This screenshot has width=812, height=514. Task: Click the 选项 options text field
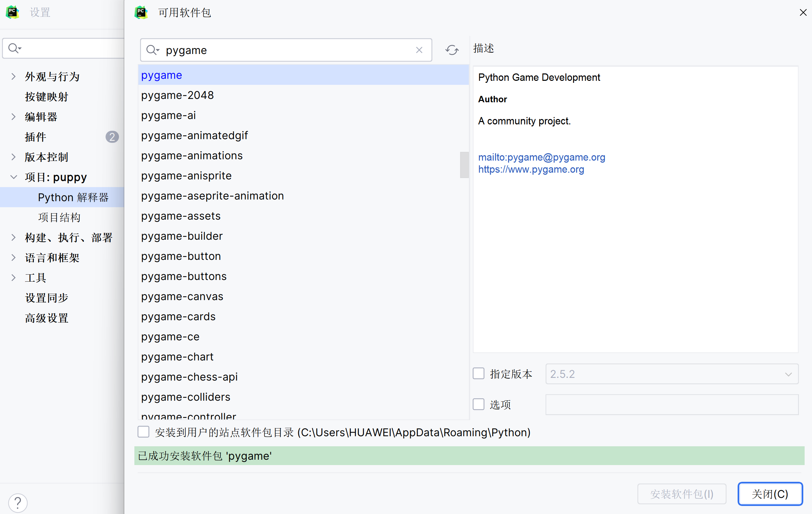click(x=672, y=404)
